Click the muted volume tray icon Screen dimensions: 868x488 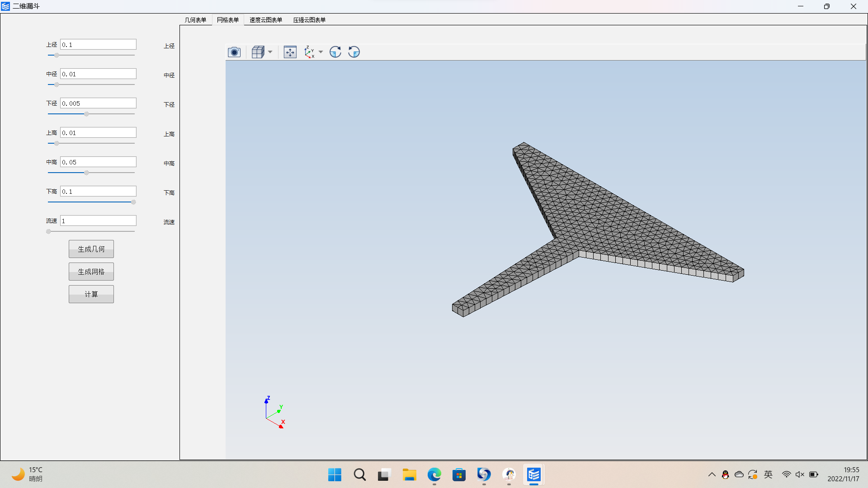[800, 474]
